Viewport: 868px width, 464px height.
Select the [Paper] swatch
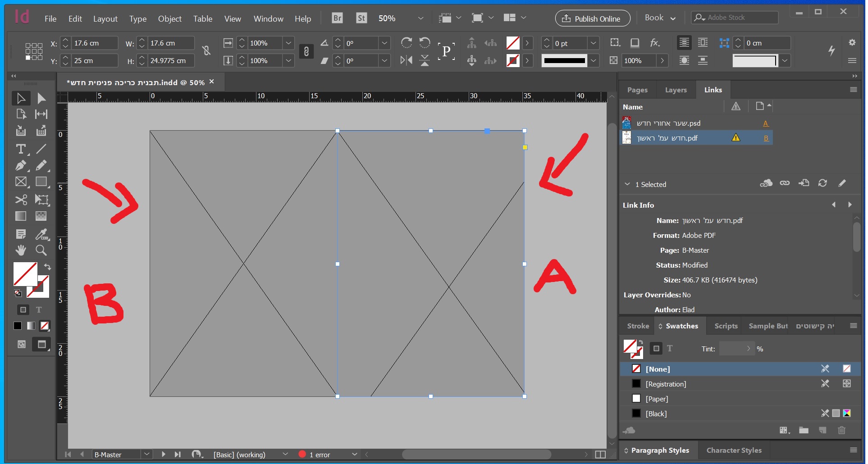(x=657, y=399)
